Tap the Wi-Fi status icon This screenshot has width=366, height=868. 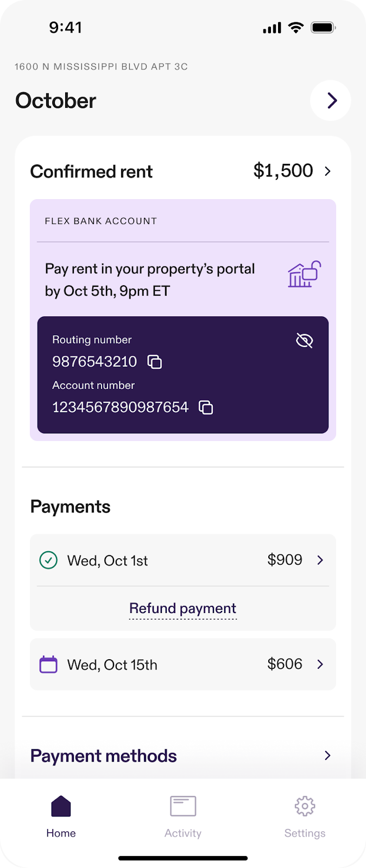click(296, 28)
